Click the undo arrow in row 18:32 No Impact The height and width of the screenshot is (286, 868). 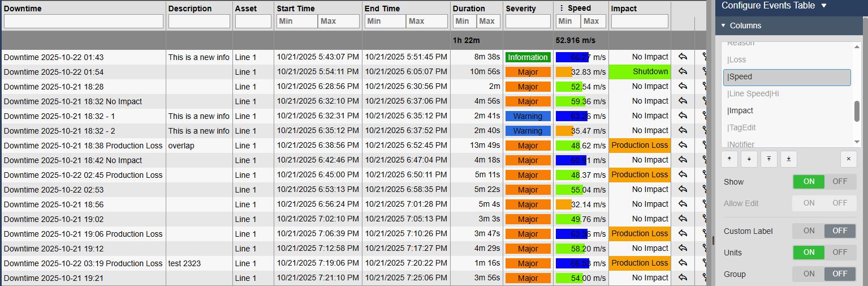pos(683,101)
